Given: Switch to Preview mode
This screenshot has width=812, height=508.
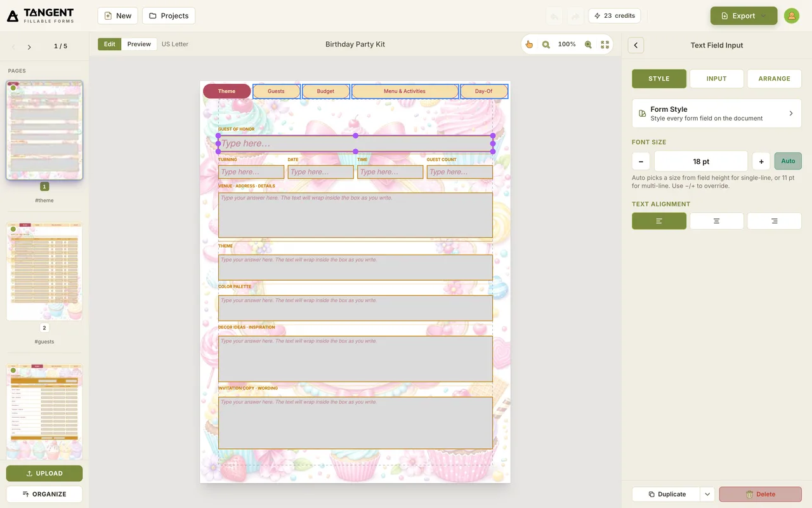Looking at the screenshot, I should (139, 44).
